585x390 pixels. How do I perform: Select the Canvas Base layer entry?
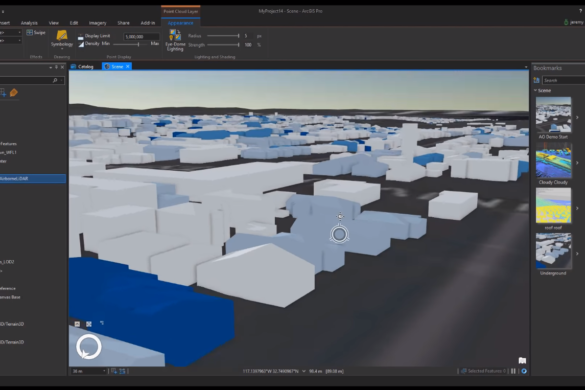point(10,297)
